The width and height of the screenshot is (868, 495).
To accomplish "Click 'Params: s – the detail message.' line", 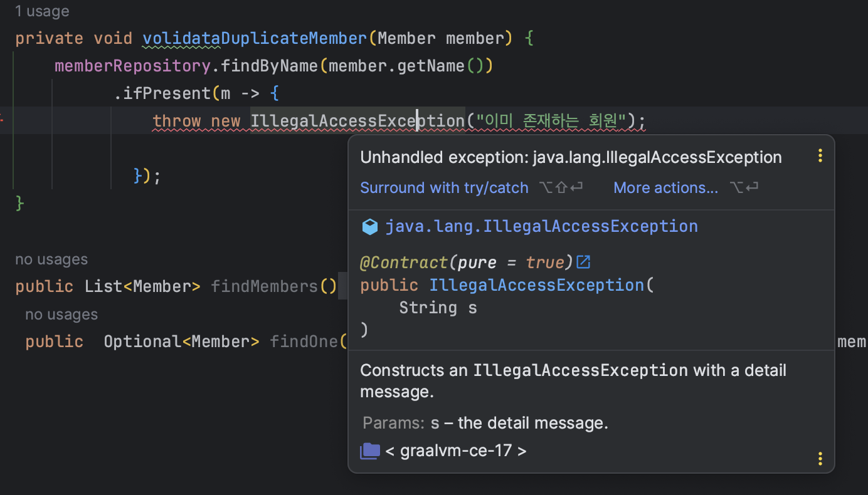I will coord(485,423).
